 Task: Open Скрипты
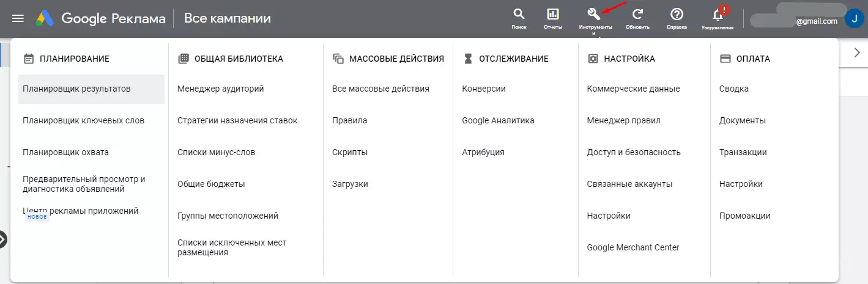(x=350, y=152)
